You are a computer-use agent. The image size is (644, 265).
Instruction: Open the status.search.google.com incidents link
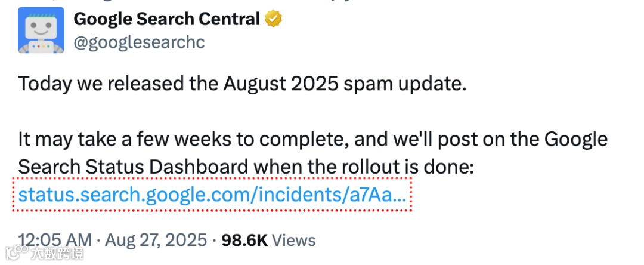click(x=212, y=194)
